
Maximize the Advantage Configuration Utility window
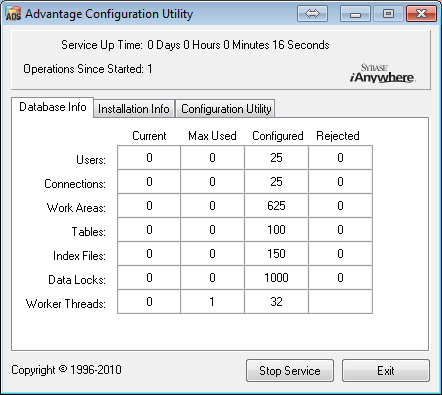coord(388,14)
